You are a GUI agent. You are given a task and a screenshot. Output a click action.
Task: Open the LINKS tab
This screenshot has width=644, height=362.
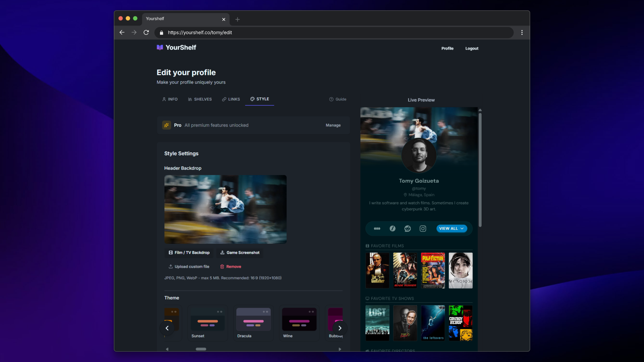point(231,99)
